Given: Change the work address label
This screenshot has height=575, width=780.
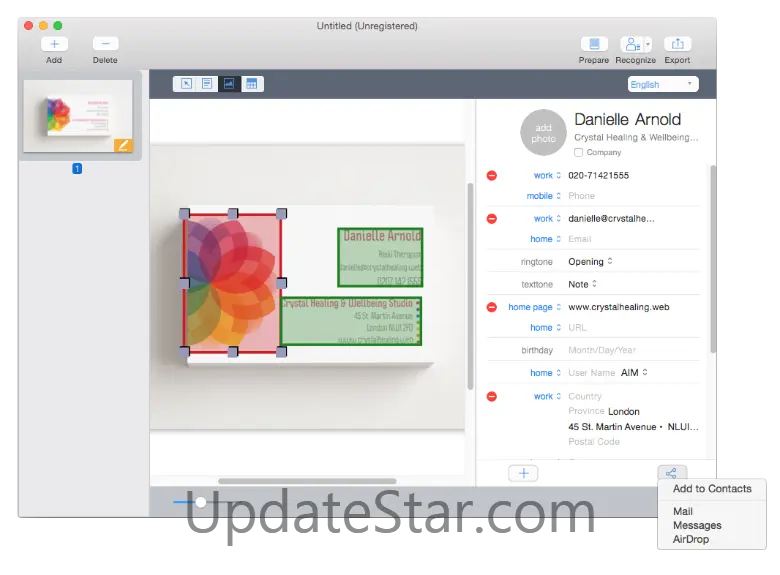Looking at the screenshot, I should click(547, 396).
